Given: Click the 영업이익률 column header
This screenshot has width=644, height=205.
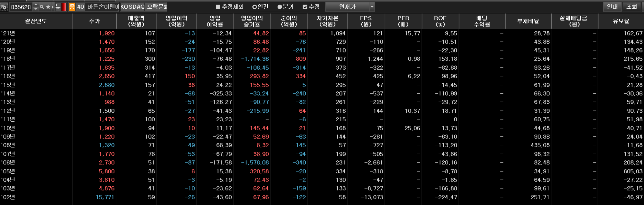Looking at the screenshot, I should coord(215,21).
